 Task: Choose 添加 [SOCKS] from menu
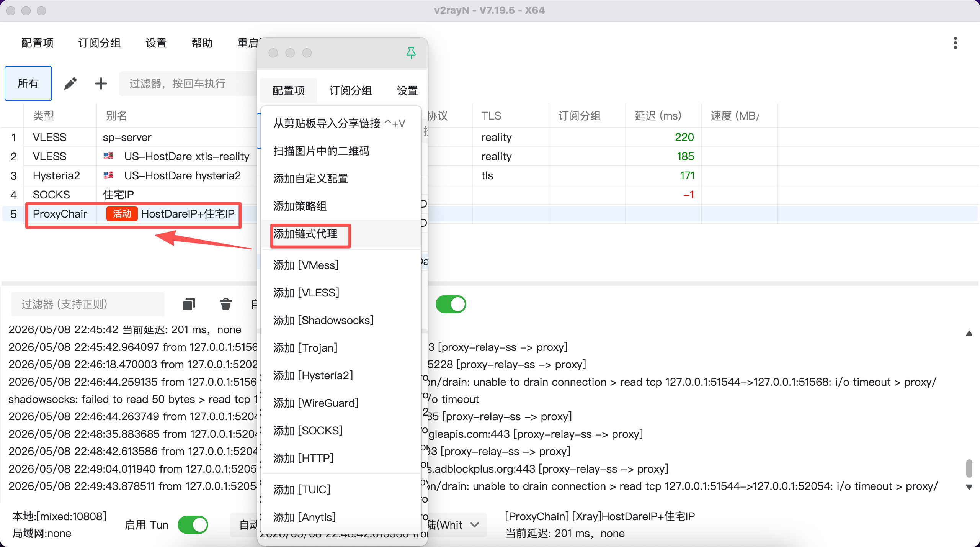(x=341, y=431)
